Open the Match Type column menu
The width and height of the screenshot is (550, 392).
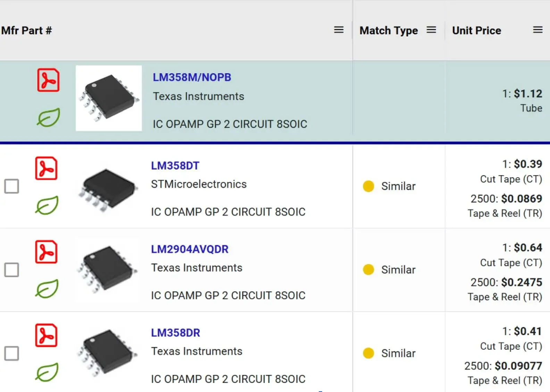pyautogui.click(x=431, y=30)
